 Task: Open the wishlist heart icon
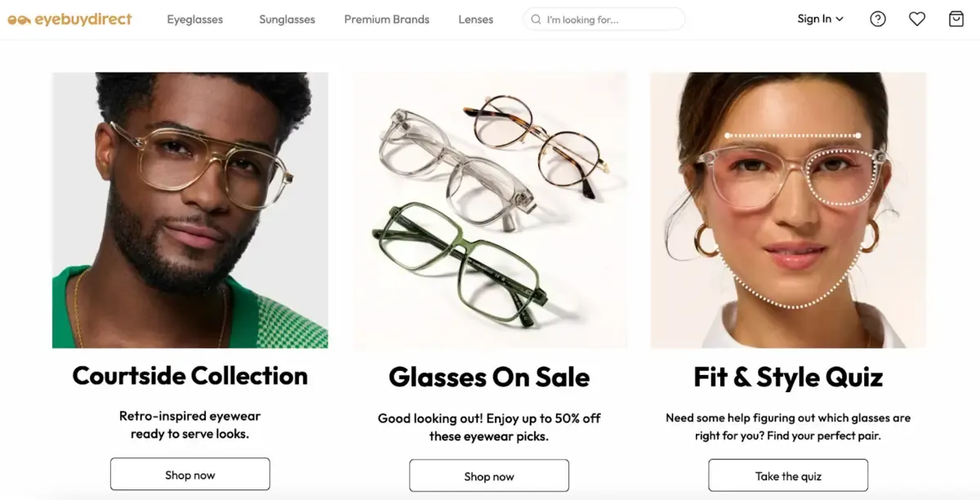pyautogui.click(x=917, y=18)
